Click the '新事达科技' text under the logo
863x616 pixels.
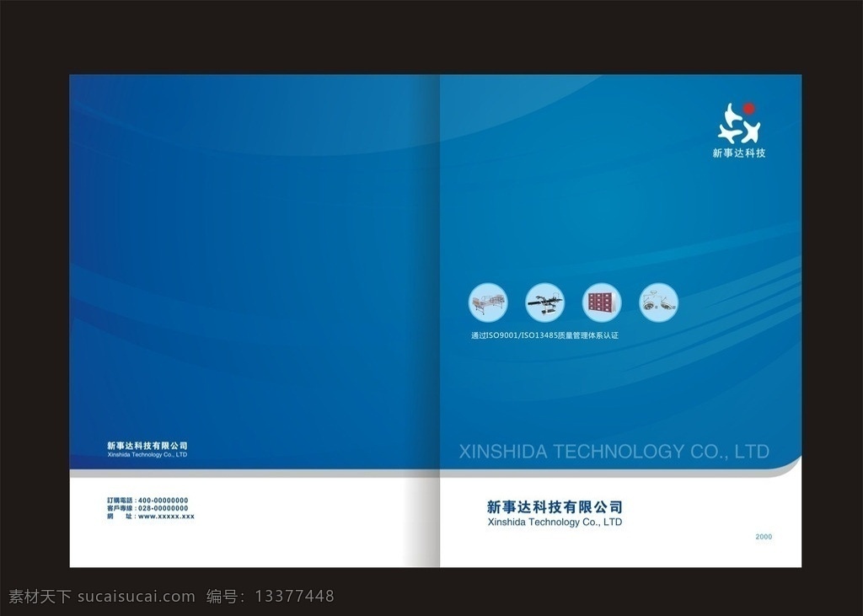739,153
